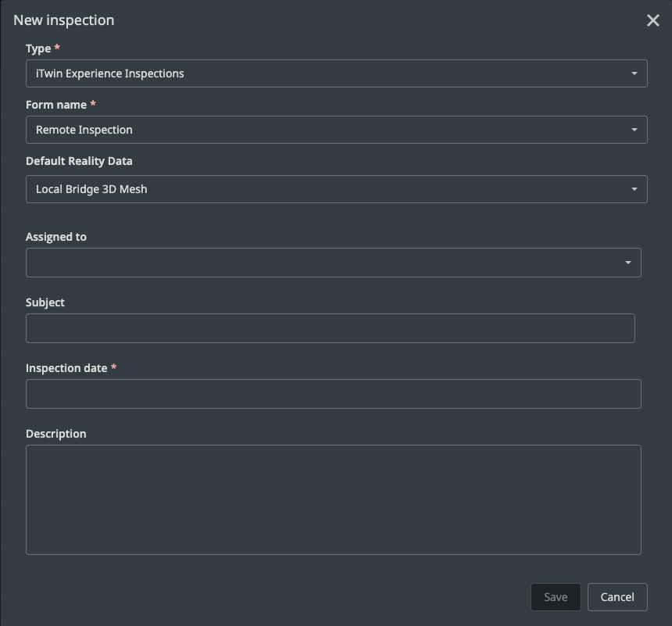This screenshot has height=626, width=672.
Task: Click the Form name label
Action: [x=56, y=105]
